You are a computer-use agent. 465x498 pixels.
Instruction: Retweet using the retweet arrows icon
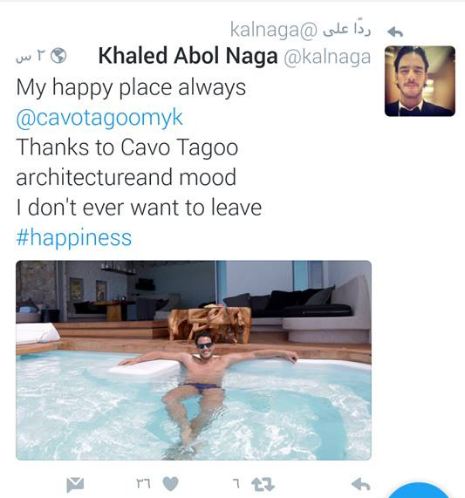pyautogui.click(x=263, y=484)
